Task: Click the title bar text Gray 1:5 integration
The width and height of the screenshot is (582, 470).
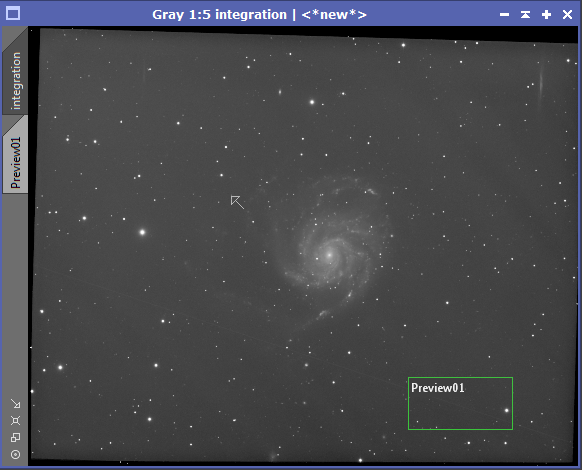Action: pos(219,14)
